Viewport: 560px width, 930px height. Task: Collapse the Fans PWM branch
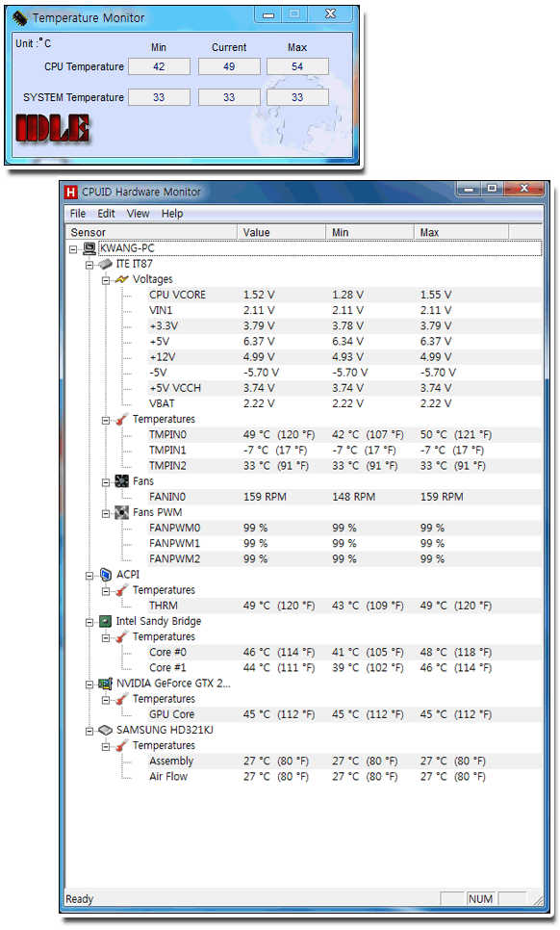pyautogui.click(x=106, y=513)
